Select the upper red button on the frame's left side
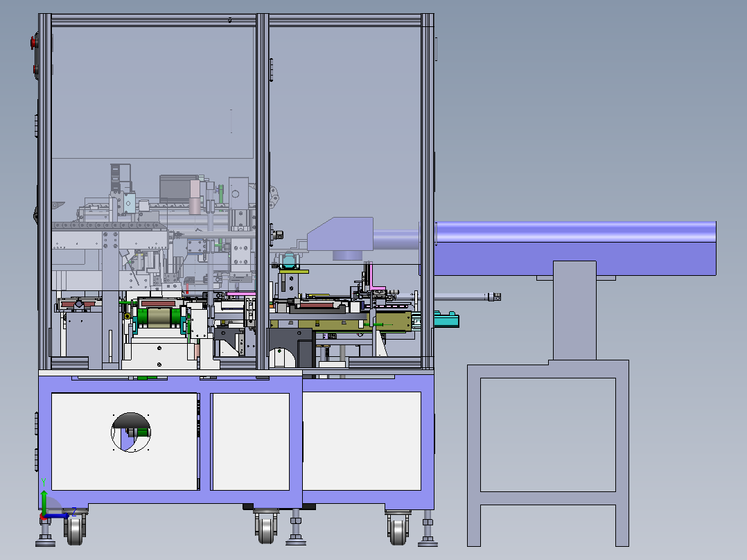The width and height of the screenshot is (747, 560). tap(34, 42)
